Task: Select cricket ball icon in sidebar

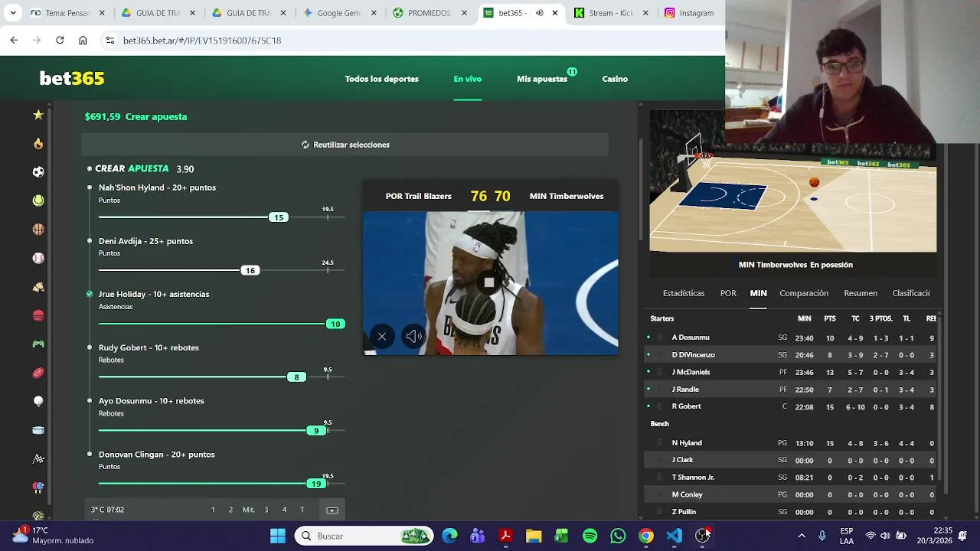Action: (38, 315)
